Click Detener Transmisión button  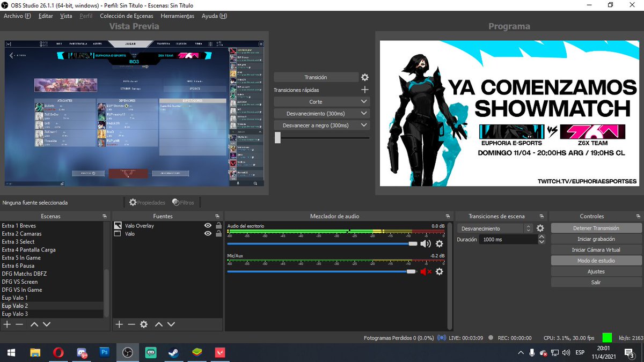tap(596, 228)
